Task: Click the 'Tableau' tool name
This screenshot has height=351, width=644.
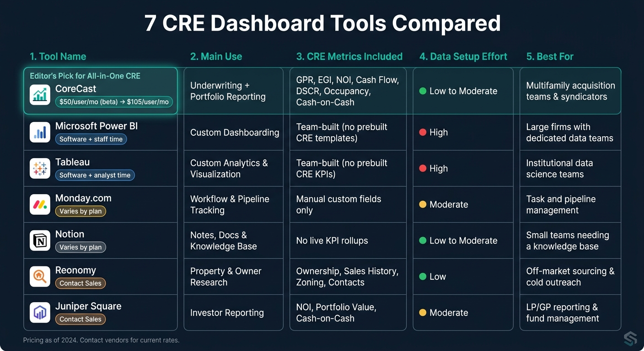Action: click(72, 162)
